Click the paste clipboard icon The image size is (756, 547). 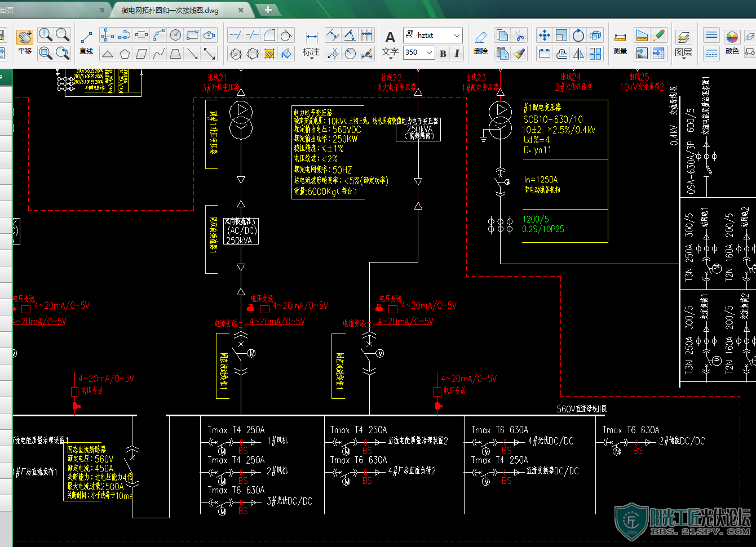[502, 54]
